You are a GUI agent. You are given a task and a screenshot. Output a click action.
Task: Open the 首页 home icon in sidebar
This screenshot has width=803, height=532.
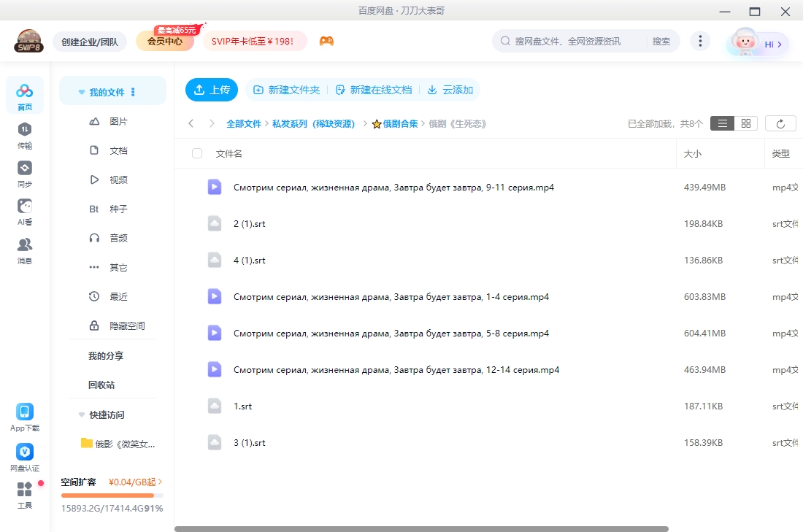25,96
